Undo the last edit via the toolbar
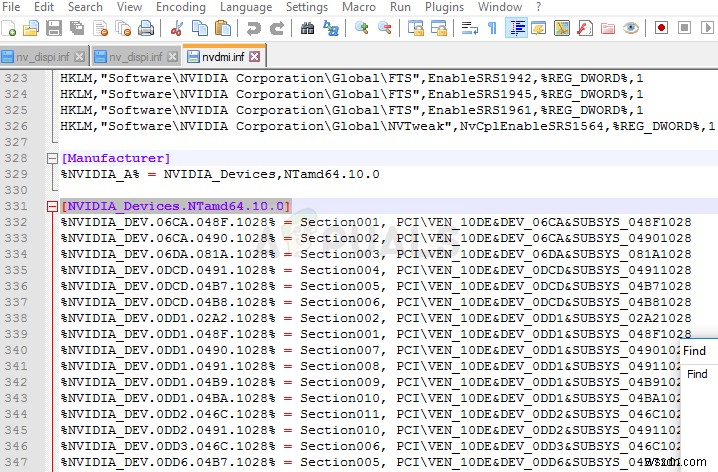 pyautogui.click(x=253, y=28)
